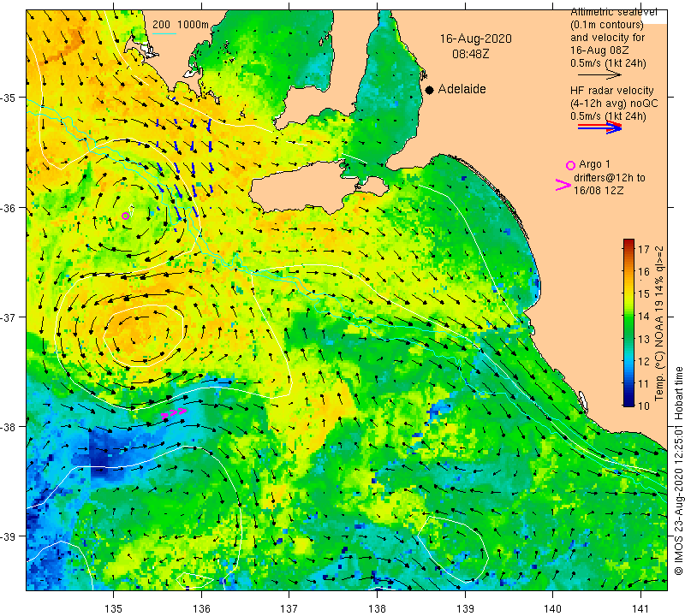This screenshot has height=616, width=685.
Task: Click the '16/08 12Z' legend text
Action: (598, 190)
